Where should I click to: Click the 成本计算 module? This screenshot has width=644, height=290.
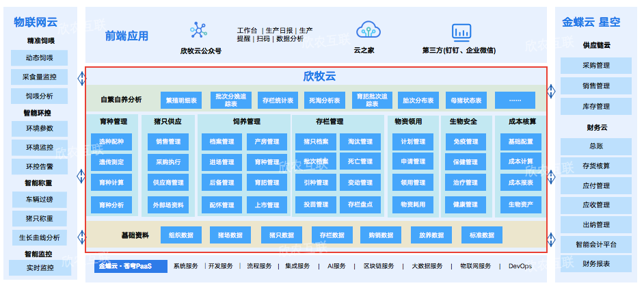click(x=521, y=161)
